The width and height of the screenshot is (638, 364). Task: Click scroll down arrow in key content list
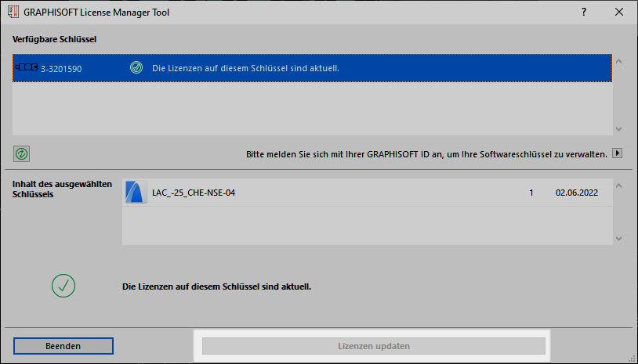(x=619, y=239)
